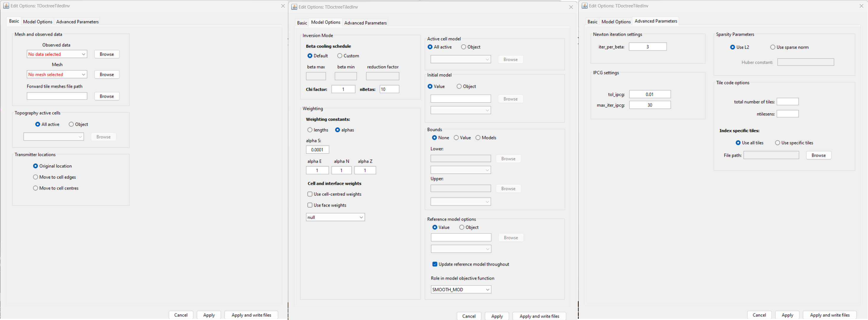Screen dimensions: 868x320
Task: Click Cancel in the right window
Action: (x=759, y=315)
